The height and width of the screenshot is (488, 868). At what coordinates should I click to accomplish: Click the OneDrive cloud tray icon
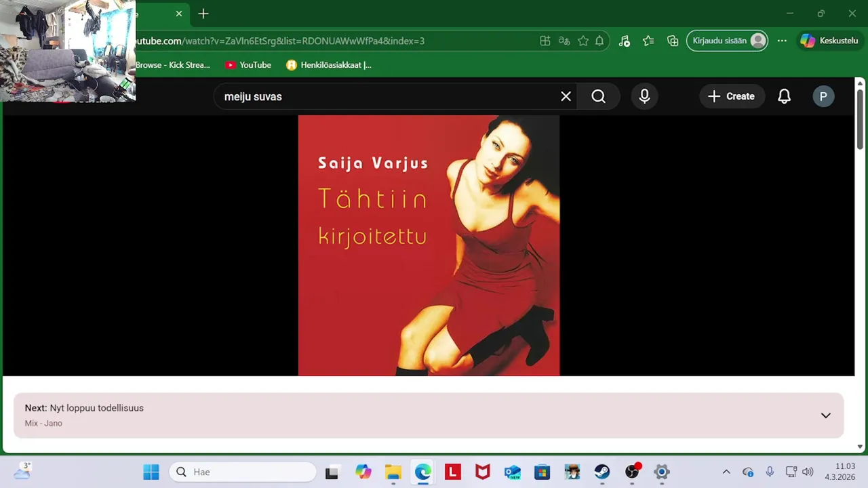click(748, 472)
